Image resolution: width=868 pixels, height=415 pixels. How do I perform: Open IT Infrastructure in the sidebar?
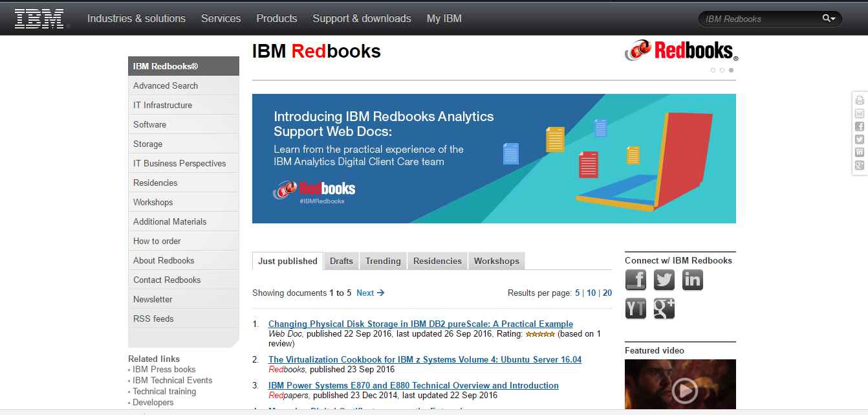184,105
